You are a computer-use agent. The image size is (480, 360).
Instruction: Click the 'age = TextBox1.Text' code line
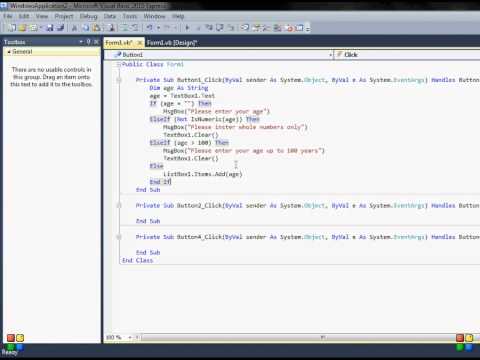click(x=182, y=96)
